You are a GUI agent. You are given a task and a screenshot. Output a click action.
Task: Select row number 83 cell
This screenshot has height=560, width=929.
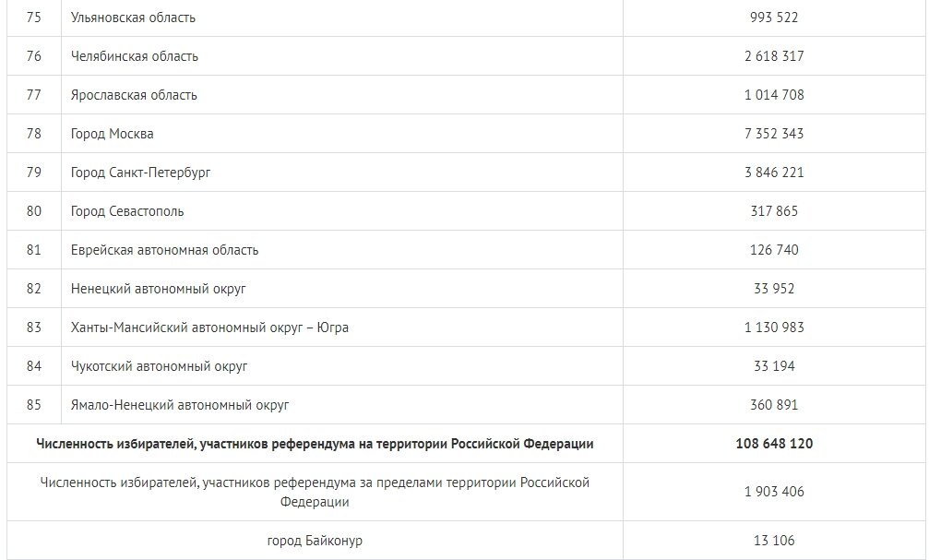click(x=34, y=328)
